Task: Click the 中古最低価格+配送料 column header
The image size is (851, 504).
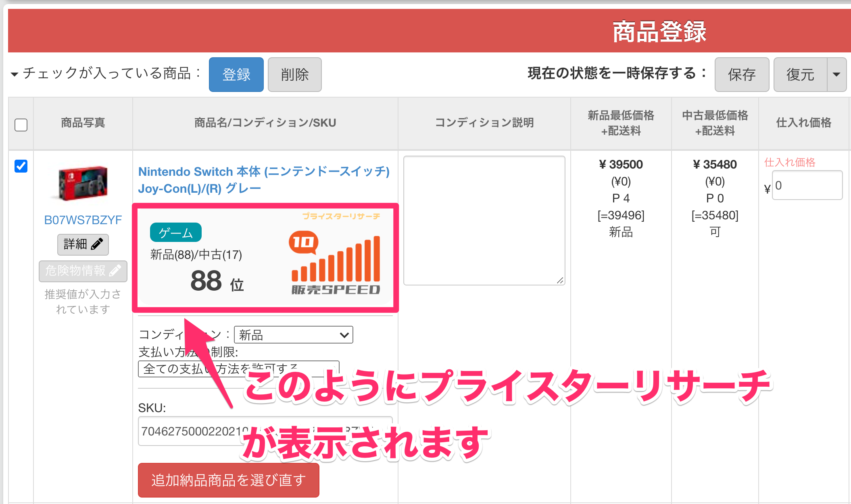Action: (715, 123)
